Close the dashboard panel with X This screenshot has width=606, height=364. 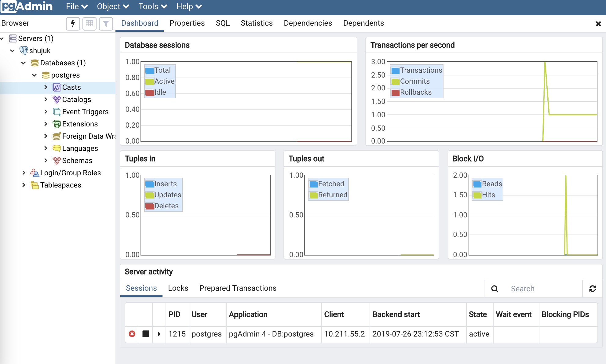click(x=598, y=24)
